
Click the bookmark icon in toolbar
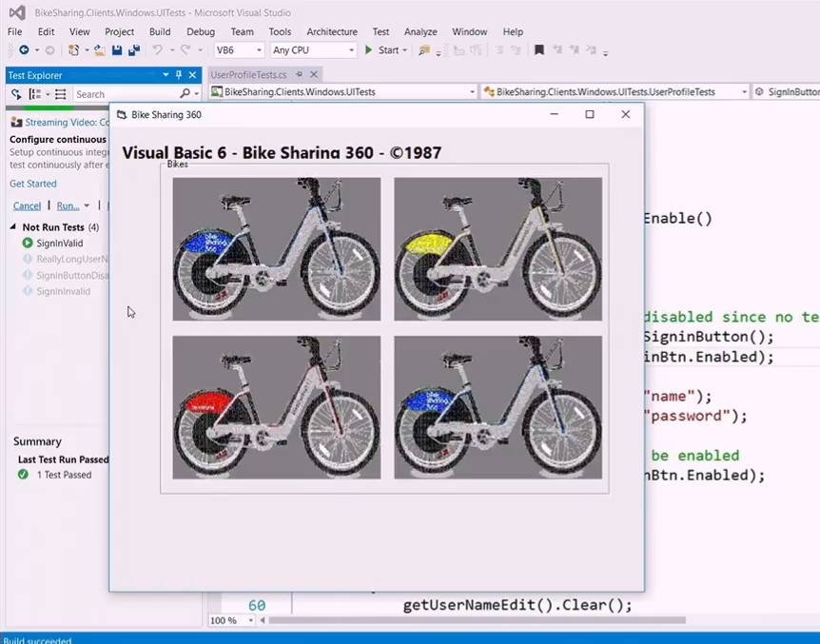(539, 50)
